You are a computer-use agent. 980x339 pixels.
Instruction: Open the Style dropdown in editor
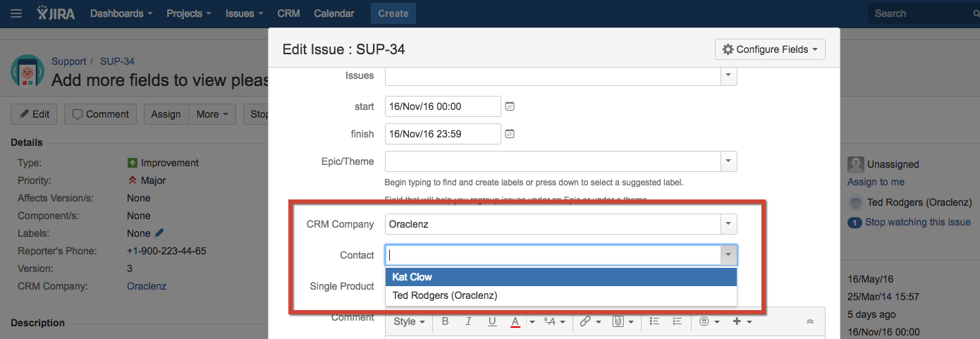pyautogui.click(x=409, y=321)
